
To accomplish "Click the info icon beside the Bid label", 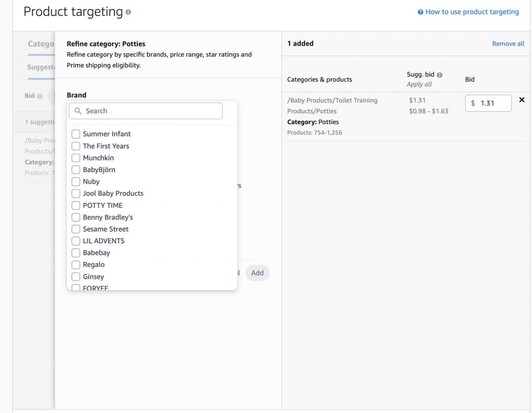I will tap(39, 96).
